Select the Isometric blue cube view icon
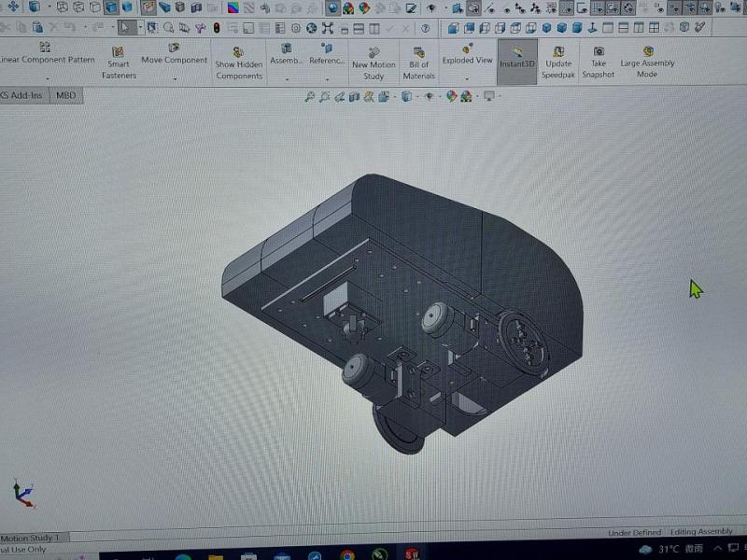The width and height of the screenshot is (747, 560). coord(546,28)
